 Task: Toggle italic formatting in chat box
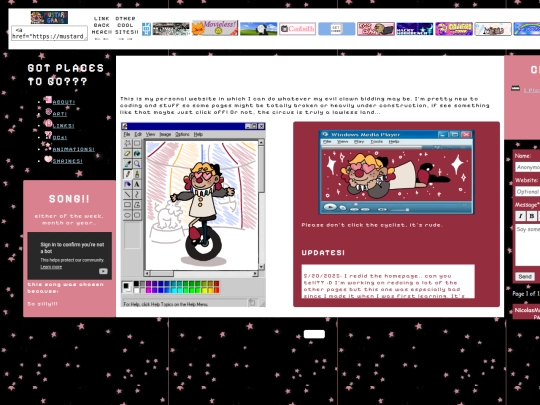coord(520,216)
